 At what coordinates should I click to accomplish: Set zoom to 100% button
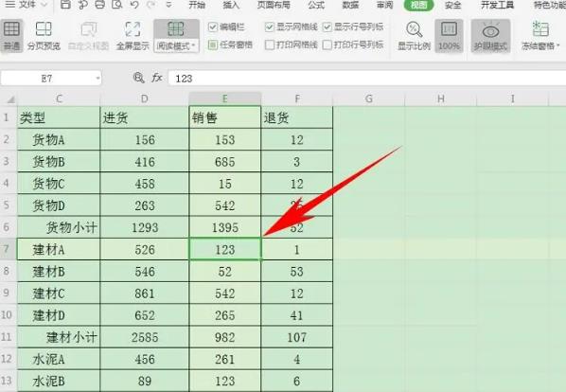click(449, 36)
